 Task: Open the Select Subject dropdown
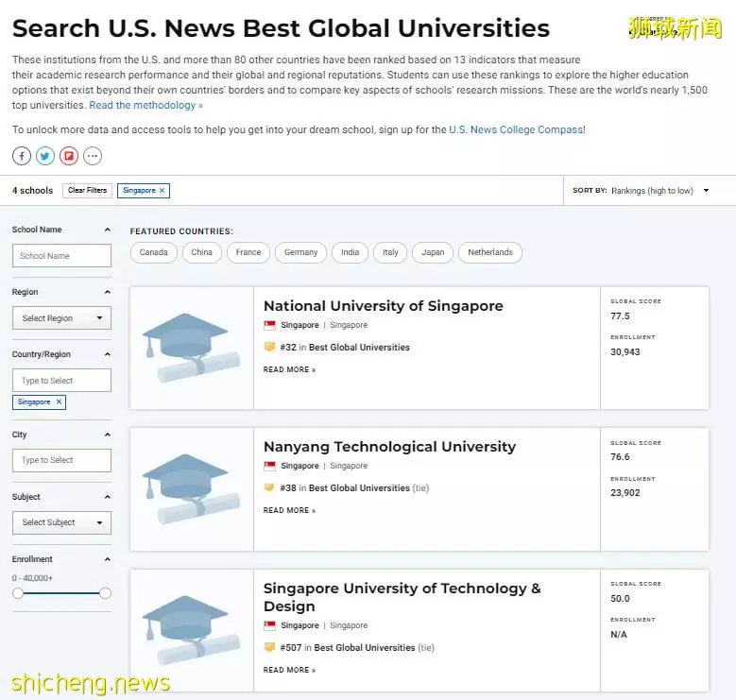pos(62,522)
